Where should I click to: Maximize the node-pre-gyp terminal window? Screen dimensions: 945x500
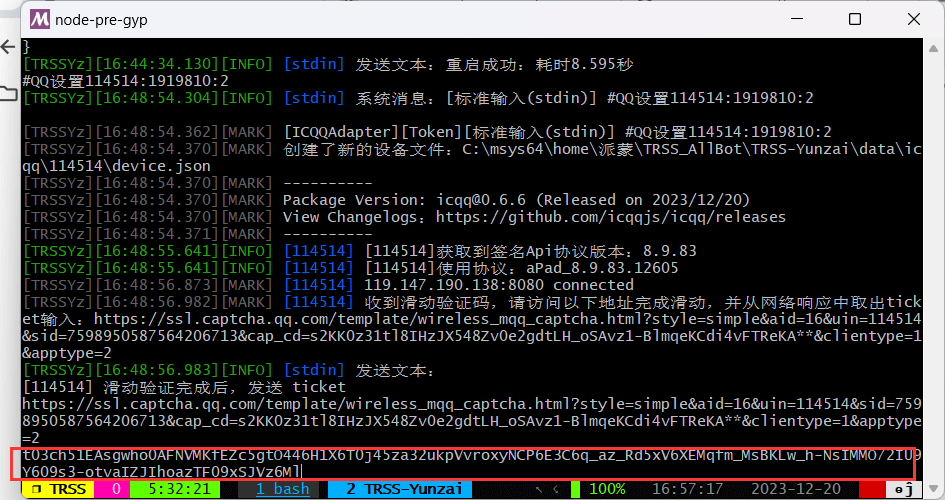[x=855, y=19]
